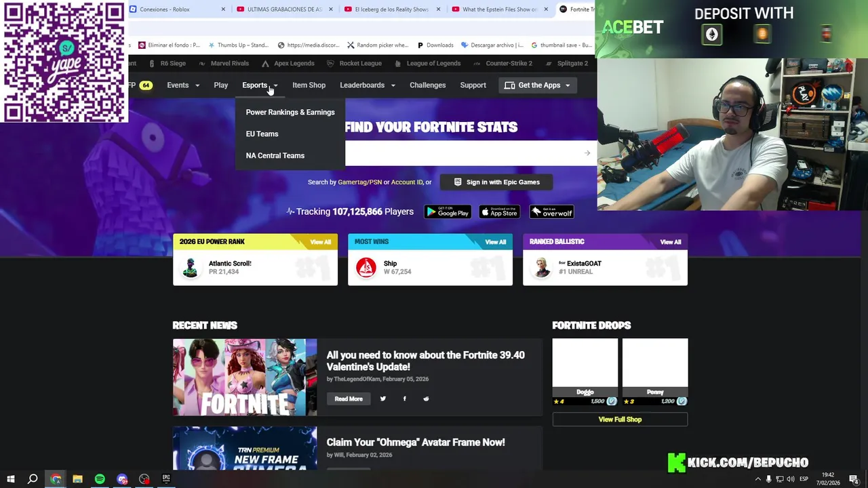This screenshot has width=868, height=488.
Task: View All 2026 EU Power Rank
Action: (321, 242)
